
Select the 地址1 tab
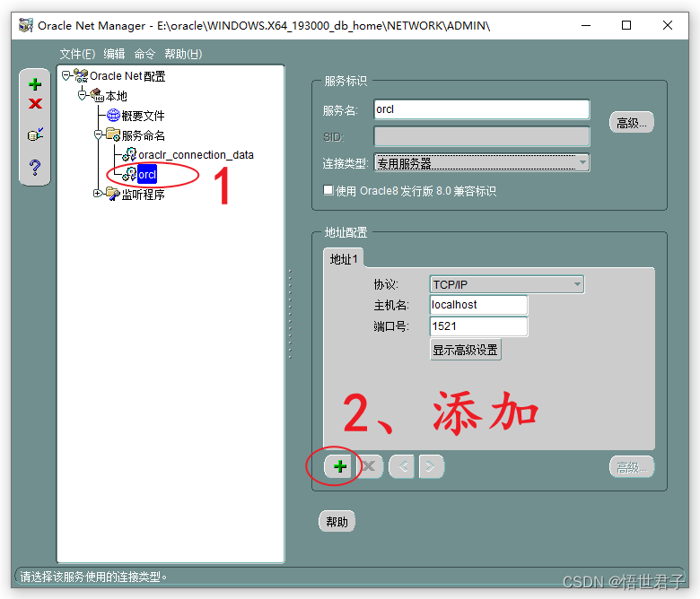pyautogui.click(x=344, y=258)
